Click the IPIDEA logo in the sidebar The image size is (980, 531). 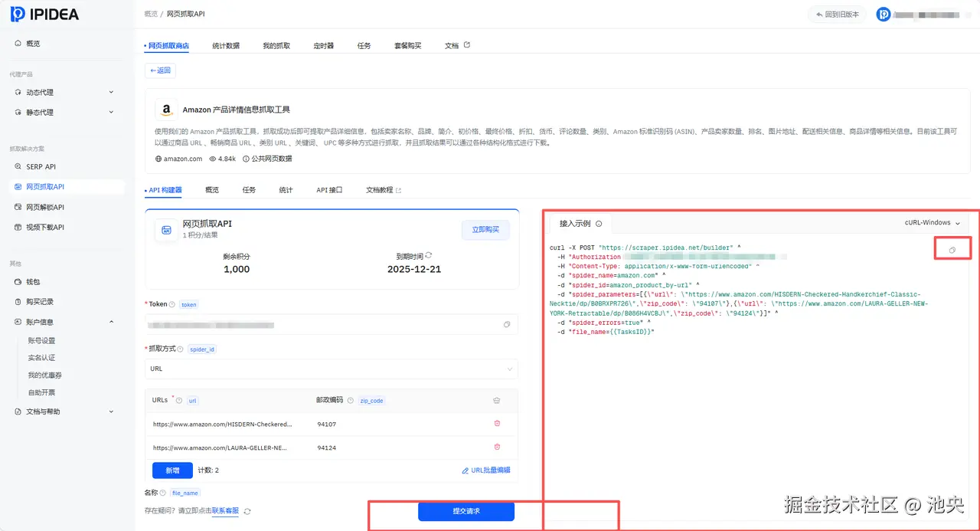click(x=44, y=14)
